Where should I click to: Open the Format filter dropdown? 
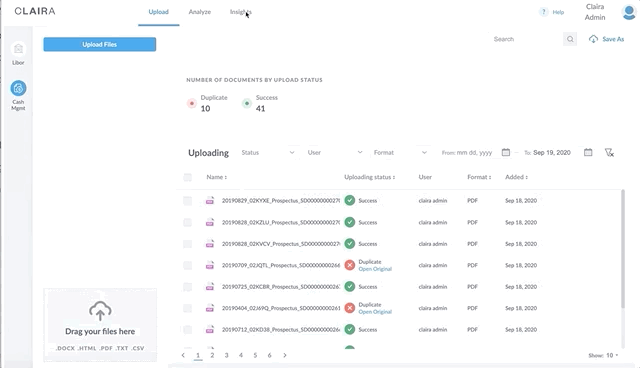pos(400,153)
